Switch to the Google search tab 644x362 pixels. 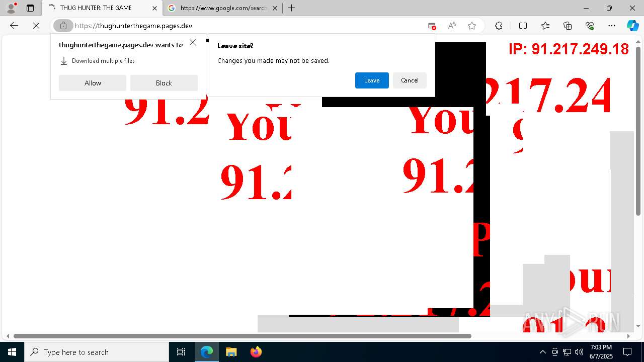(x=223, y=8)
